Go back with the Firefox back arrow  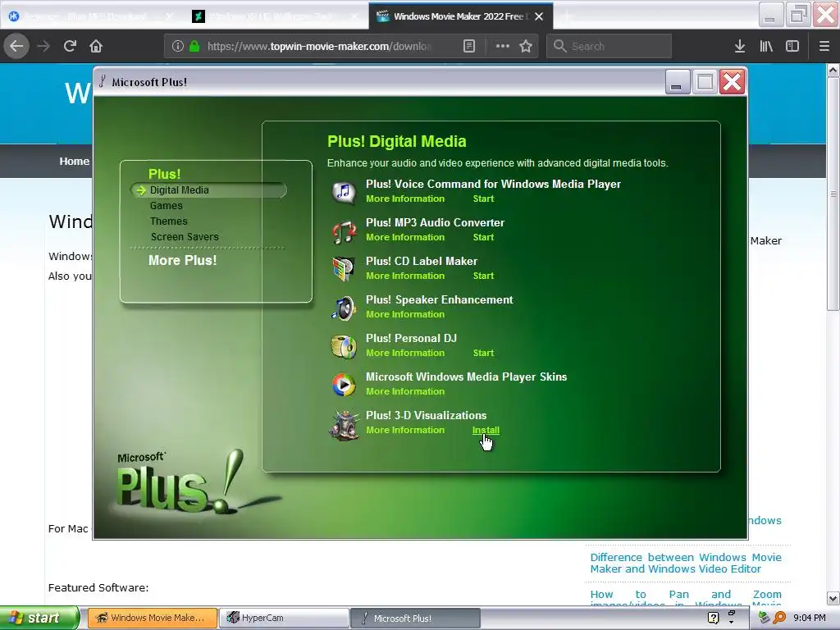(16, 46)
